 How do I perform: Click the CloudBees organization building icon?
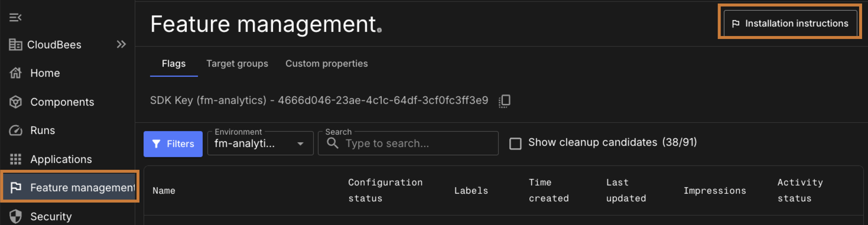click(15, 45)
